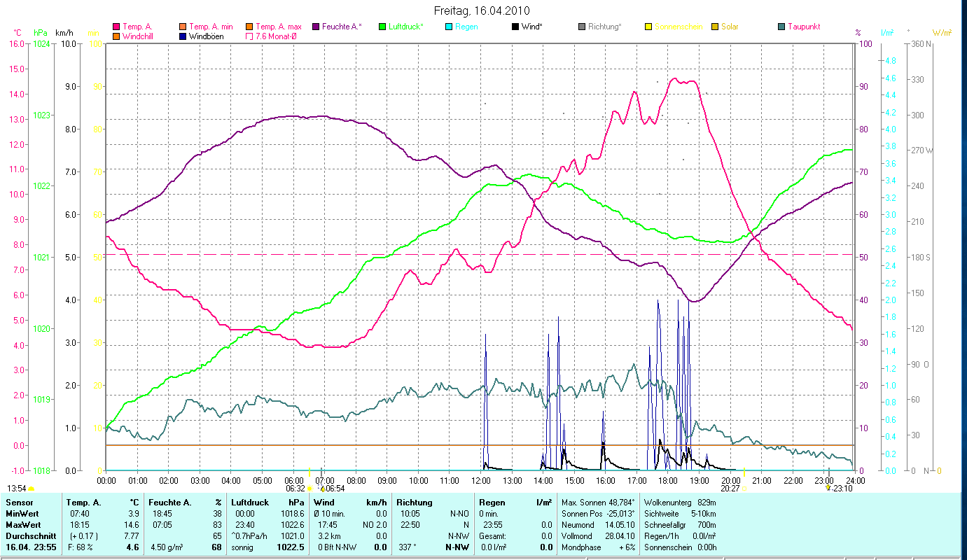Click the Luftdruck column header in the table
967x560 pixels.
(x=249, y=503)
